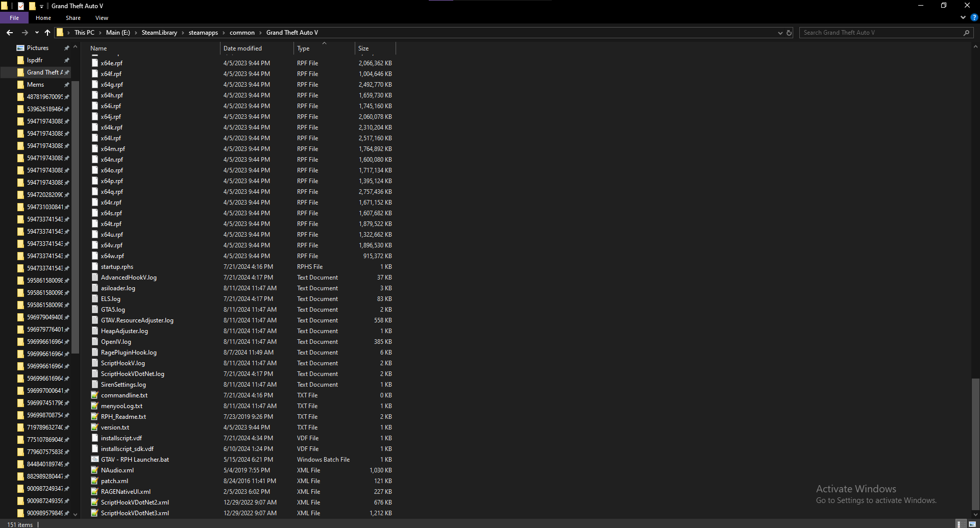Open the recent locations dropdown

click(x=37, y=33)
